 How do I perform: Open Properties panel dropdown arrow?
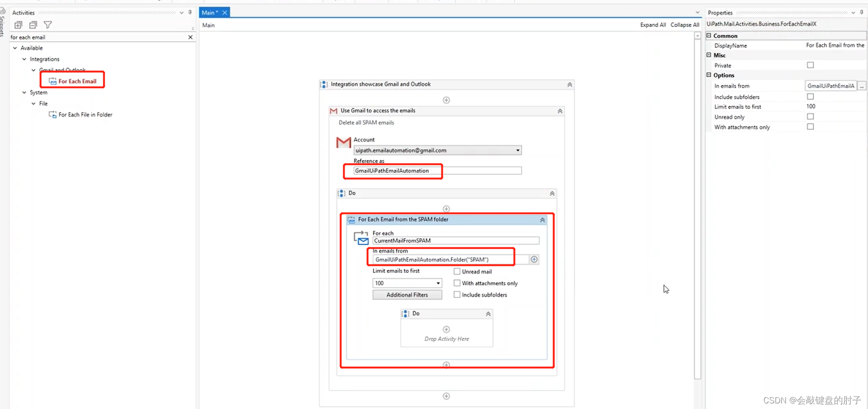click(853, 13)
